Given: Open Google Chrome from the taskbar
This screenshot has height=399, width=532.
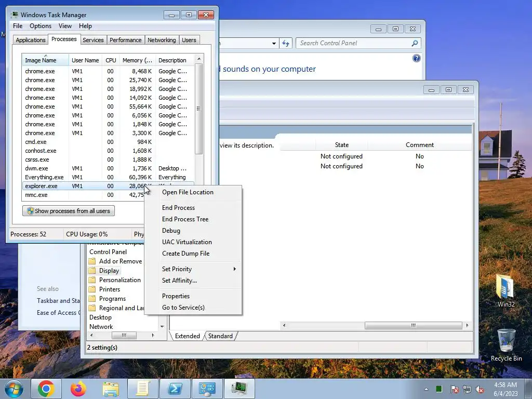Looking at the screenshot, I should coord(46,389).
